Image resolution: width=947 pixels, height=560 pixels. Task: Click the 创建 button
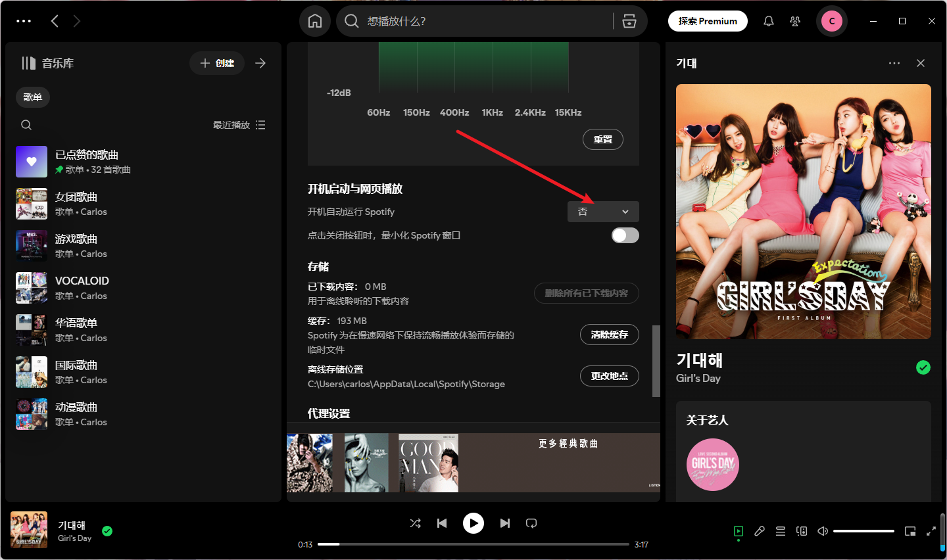click(x=217, y=63)
